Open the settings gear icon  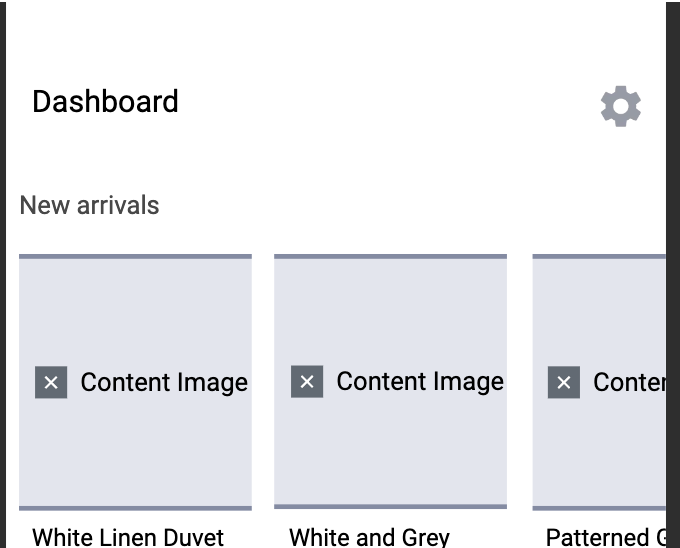tap(621, 106)
